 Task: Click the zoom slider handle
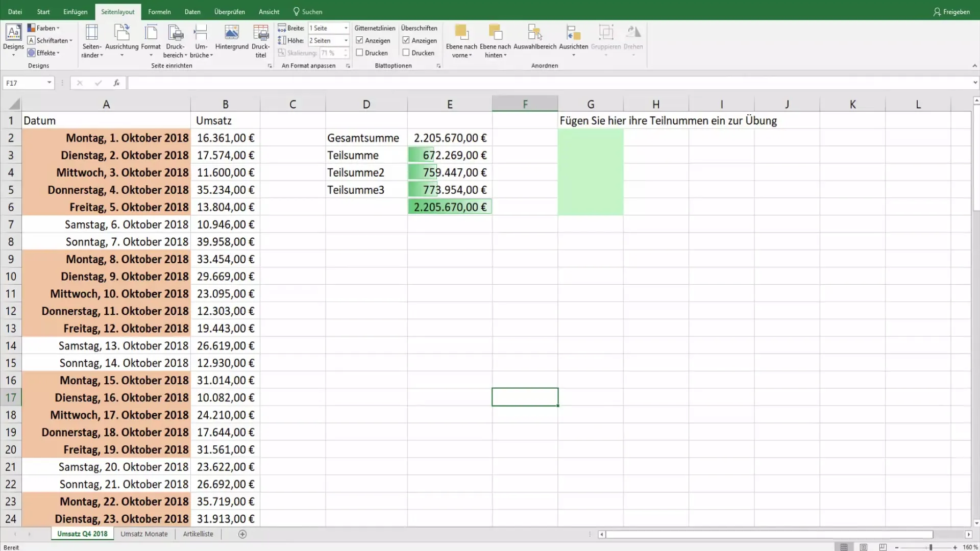point(930,547)
